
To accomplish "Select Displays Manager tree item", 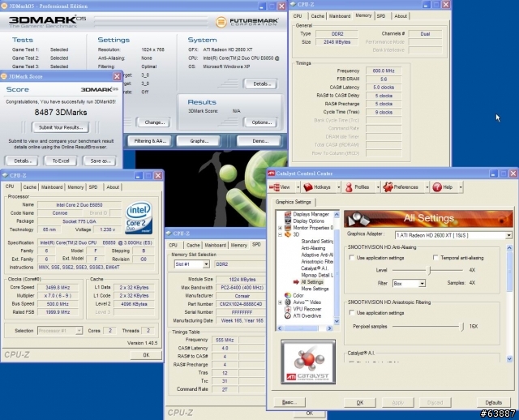I will click(311, 214).
